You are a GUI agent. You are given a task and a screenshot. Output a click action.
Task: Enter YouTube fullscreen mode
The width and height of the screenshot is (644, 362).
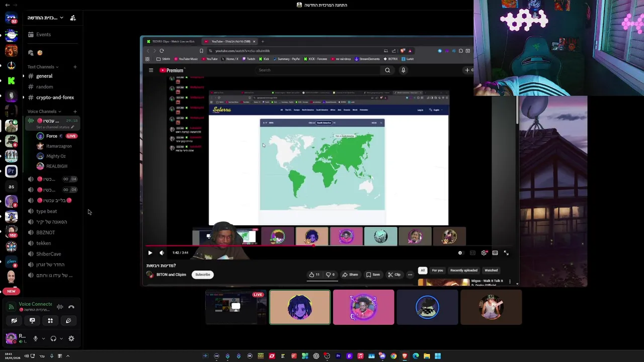coord(506,253)
